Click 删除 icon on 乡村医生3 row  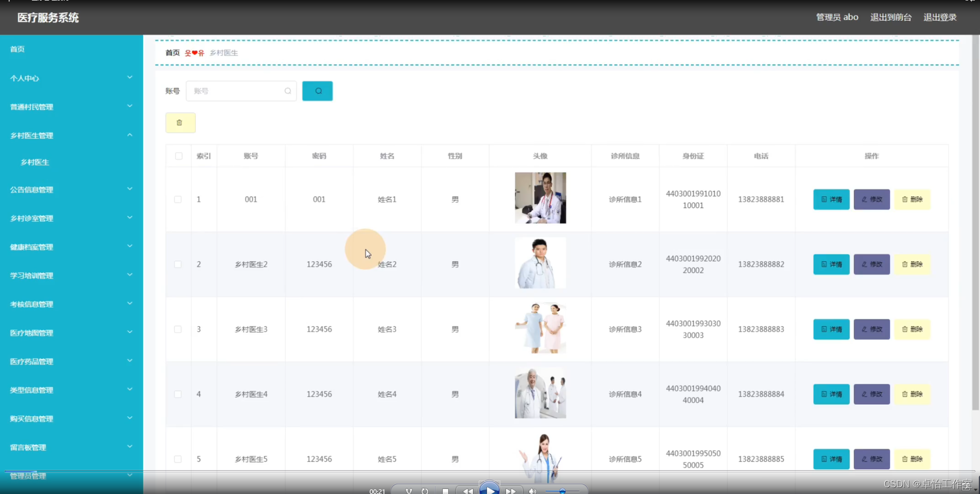912,329
